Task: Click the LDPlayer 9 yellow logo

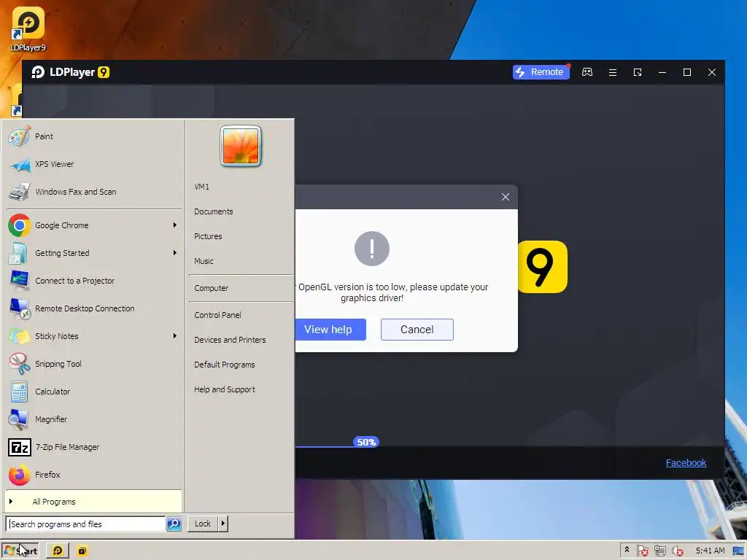Action: pos(543,267)
